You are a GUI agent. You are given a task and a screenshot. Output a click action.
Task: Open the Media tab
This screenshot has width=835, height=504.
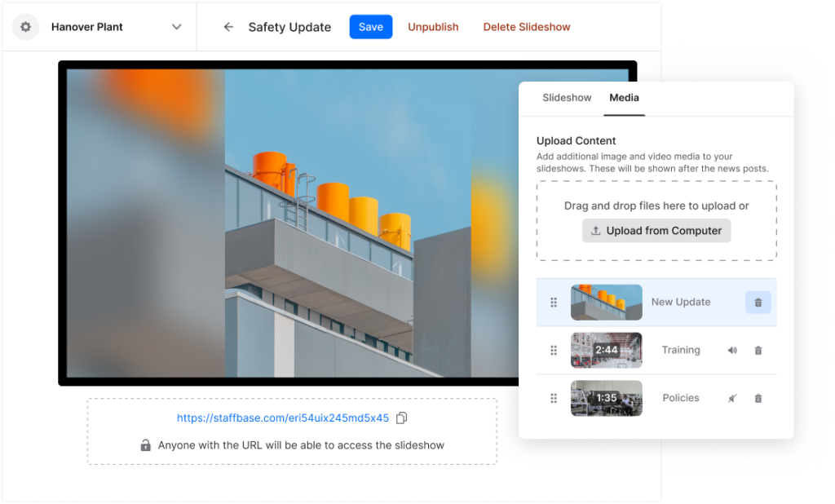tap(624, 98)
